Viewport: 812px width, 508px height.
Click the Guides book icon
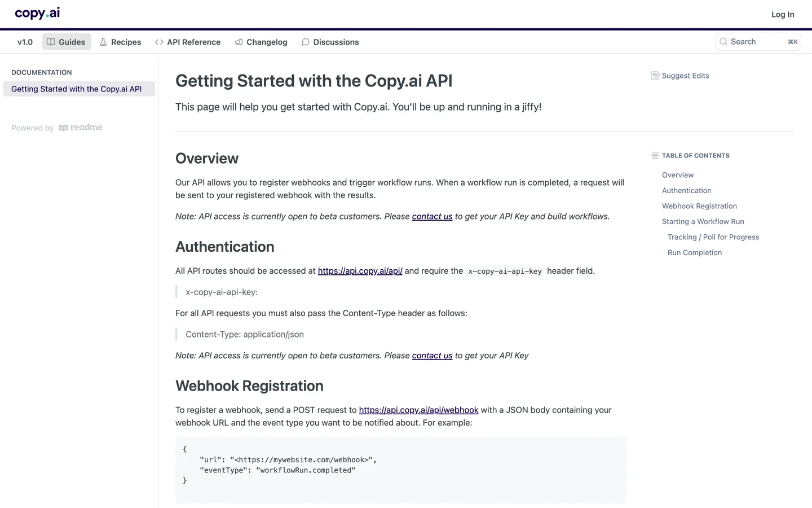(51, 42)
